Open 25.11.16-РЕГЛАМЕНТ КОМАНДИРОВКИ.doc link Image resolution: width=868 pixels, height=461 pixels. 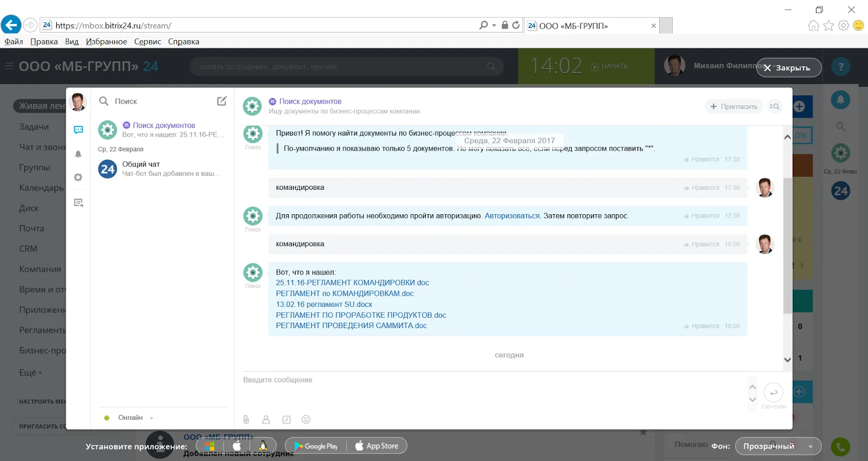coord(352,283)
